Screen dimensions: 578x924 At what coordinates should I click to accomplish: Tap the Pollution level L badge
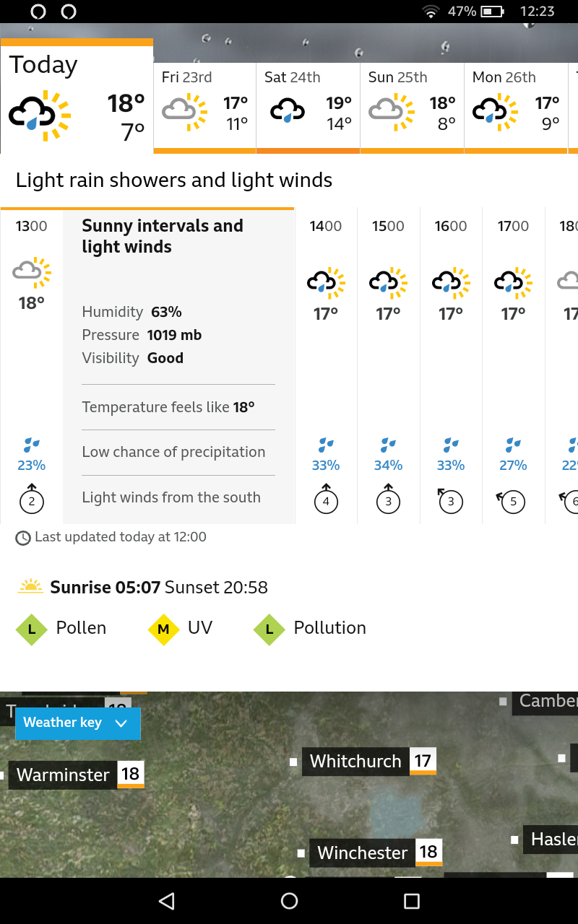pyautogui.click(x=269, y=629)
